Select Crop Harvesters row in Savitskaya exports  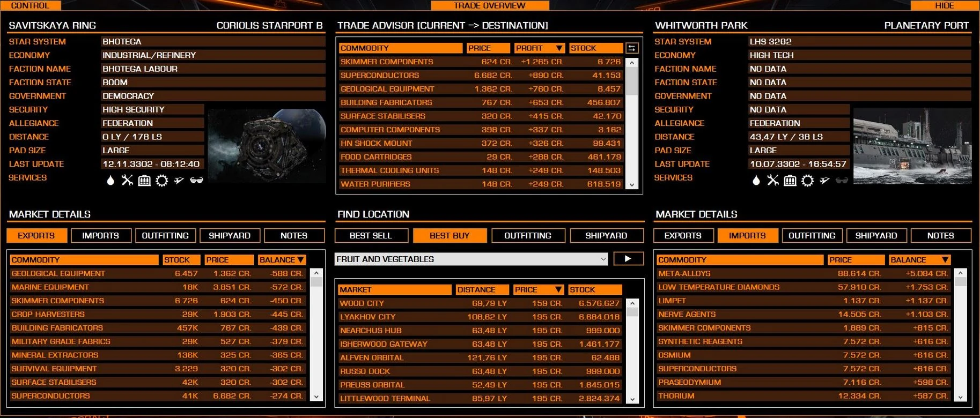click(x=158, y=315)
